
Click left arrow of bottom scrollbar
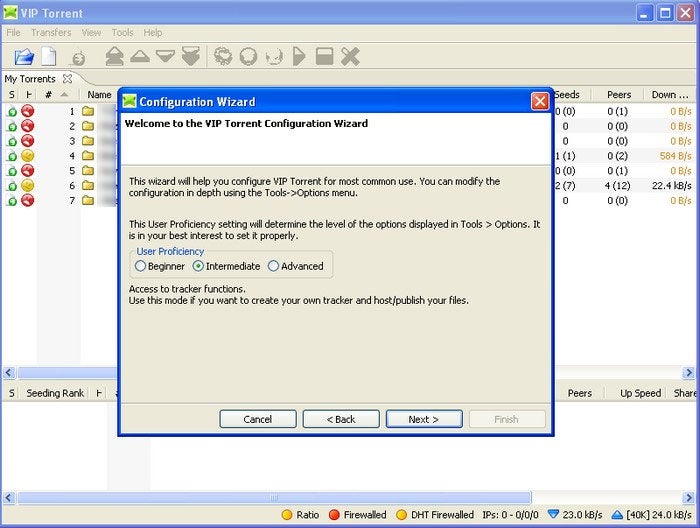[x=9, y=497]
